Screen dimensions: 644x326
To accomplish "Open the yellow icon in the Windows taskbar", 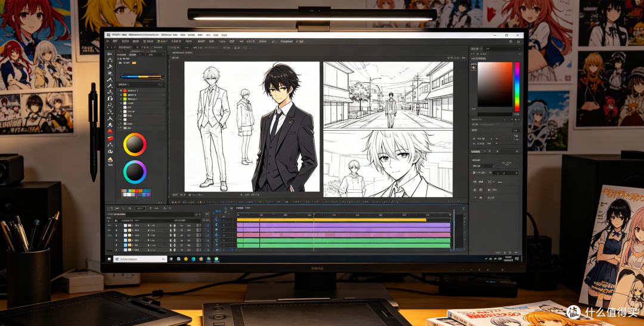I will tap(186, 259).
